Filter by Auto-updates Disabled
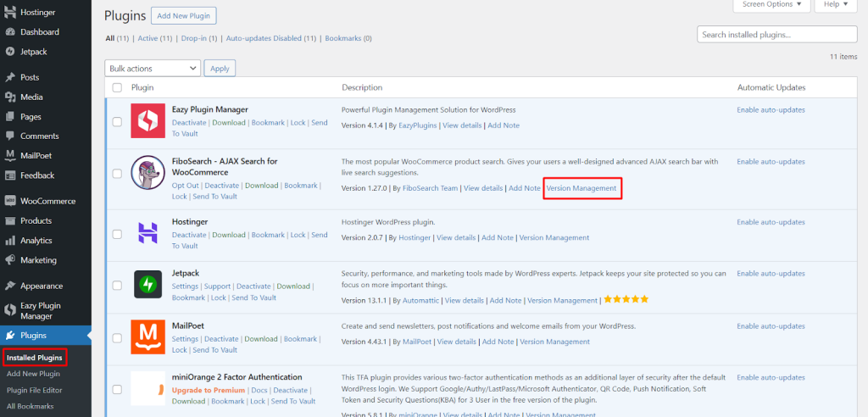This screenshot has height=417, width=868. [264, 38]
